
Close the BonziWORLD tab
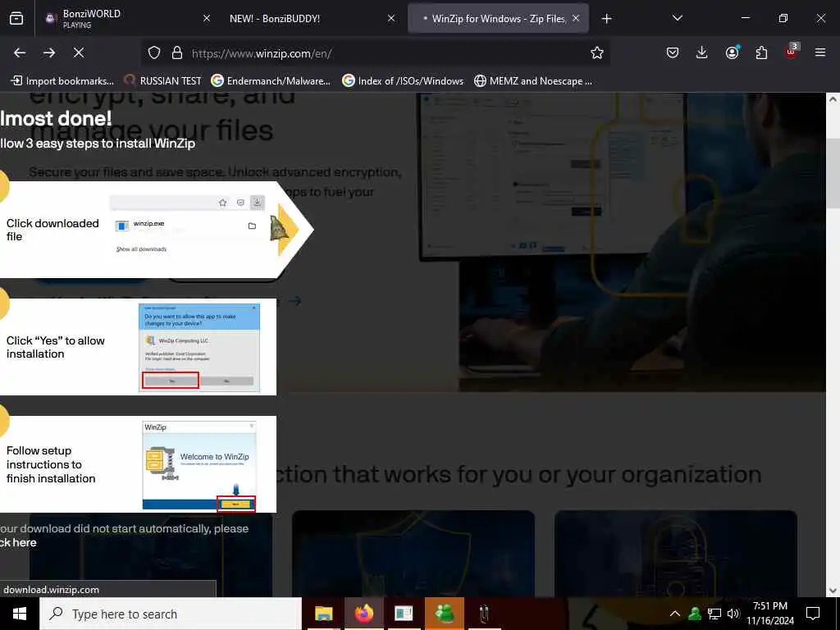click(x=207, y=19)
